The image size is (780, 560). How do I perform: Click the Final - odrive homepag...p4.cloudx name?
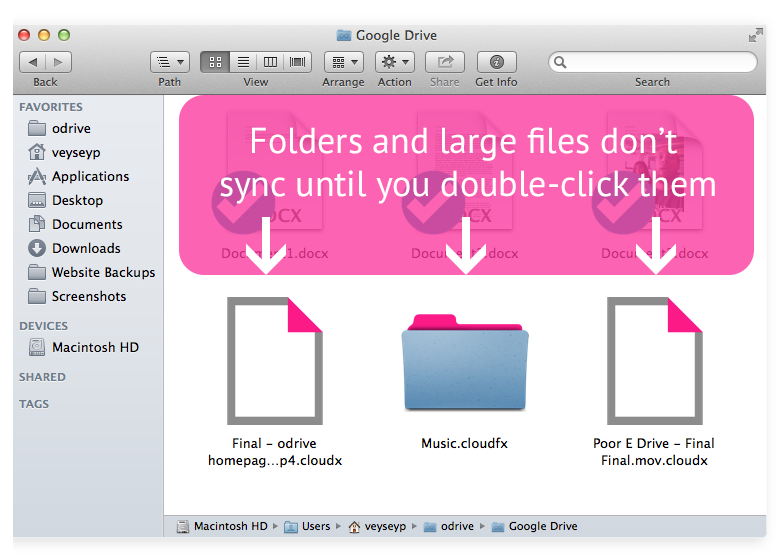[x=275, y=452]
